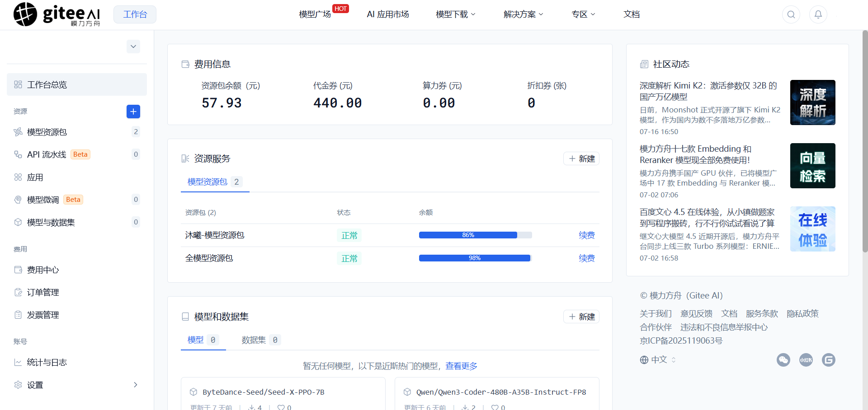Open 模型广场 in the top navigation
Screen dimensions: 868x410
click(x=315, y=14)
